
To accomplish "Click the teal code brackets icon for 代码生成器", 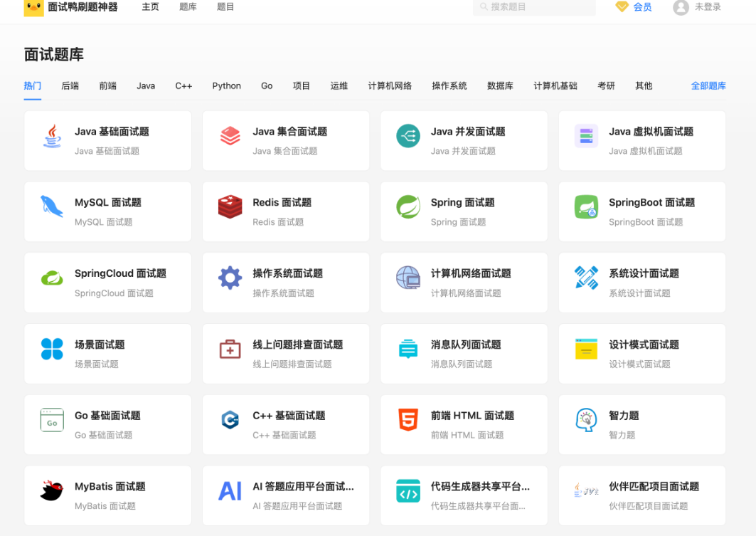I will pos(408,490).
